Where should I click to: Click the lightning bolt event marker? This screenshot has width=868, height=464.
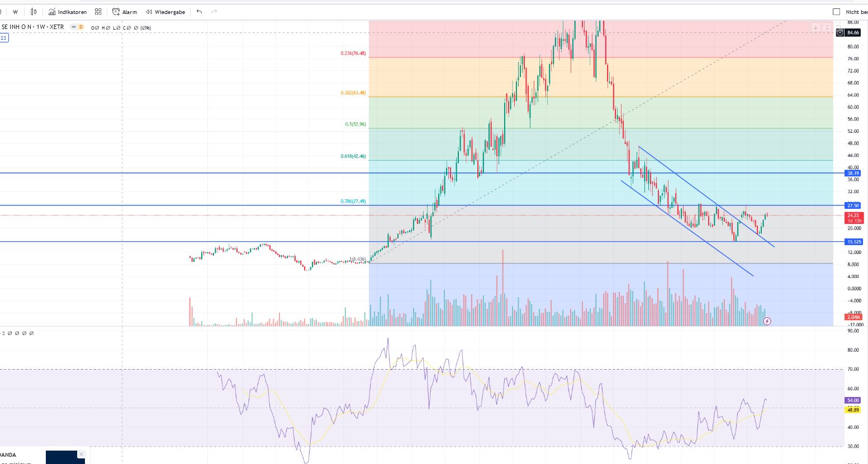[767, 321]
